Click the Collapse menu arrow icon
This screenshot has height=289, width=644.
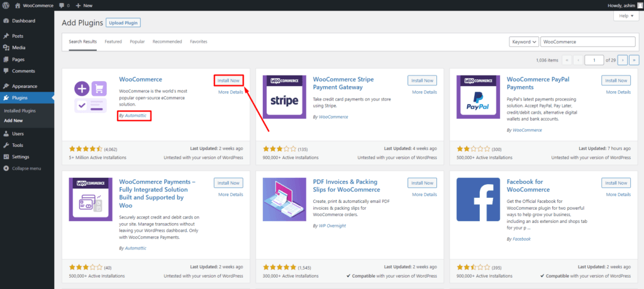6,168
